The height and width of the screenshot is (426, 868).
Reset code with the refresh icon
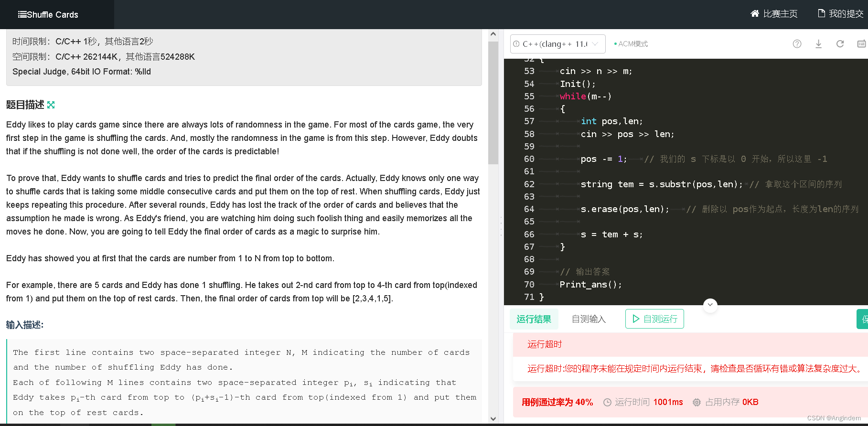[840, 44]
